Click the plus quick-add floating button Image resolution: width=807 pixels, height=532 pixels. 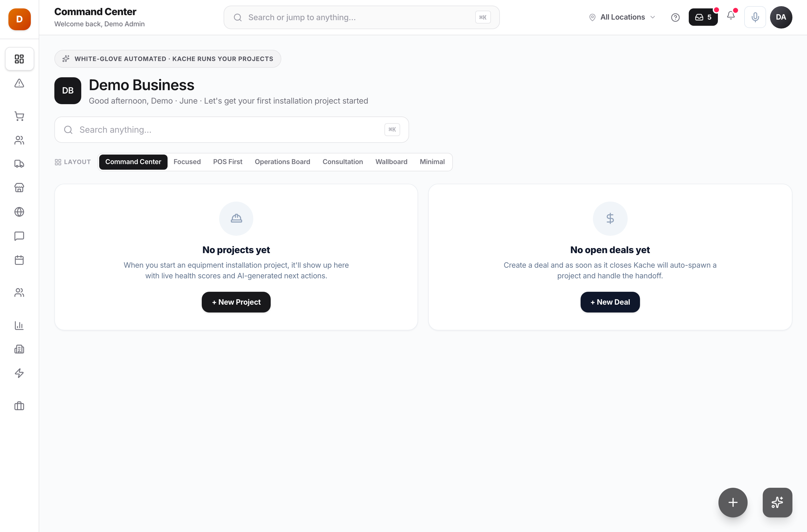click(733, 503)
